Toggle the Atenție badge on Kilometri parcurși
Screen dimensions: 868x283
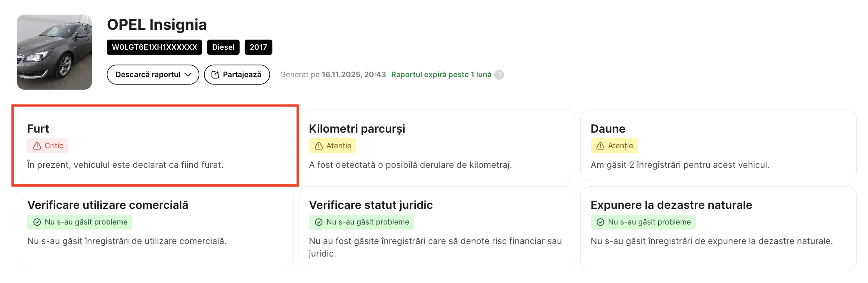pyautogui.click(x=332, y=146)
